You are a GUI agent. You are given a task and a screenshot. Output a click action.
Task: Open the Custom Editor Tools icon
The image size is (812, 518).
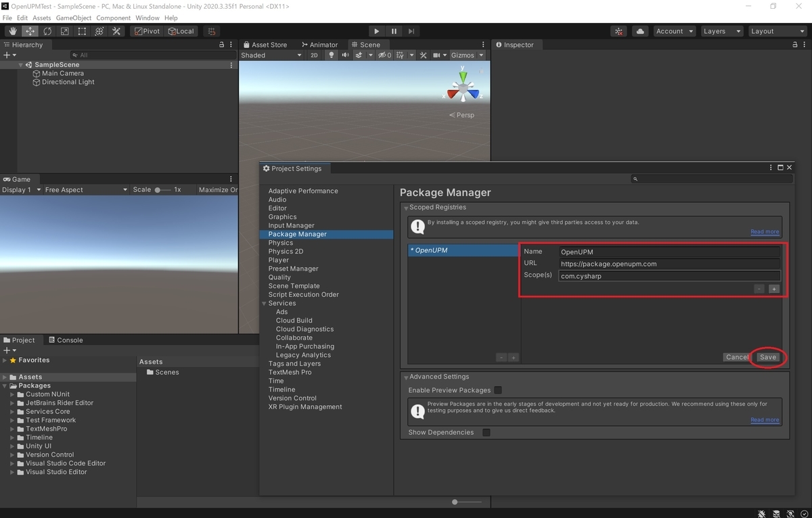116,31
